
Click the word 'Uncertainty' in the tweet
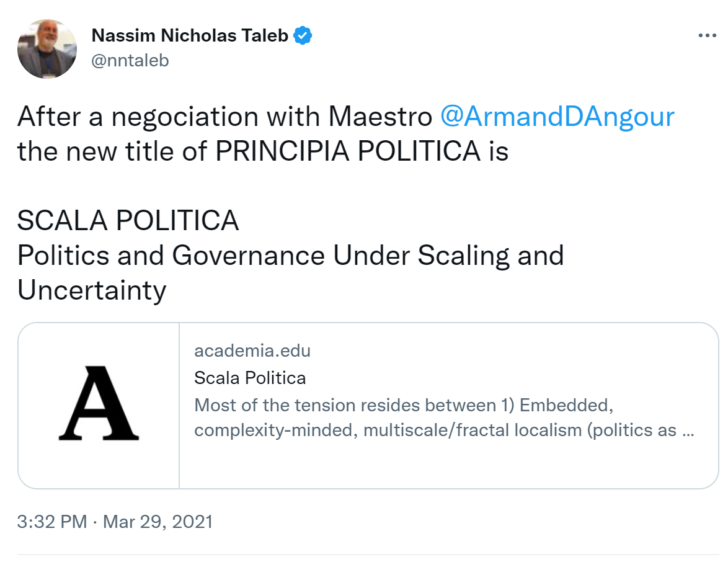coord(92,290)
